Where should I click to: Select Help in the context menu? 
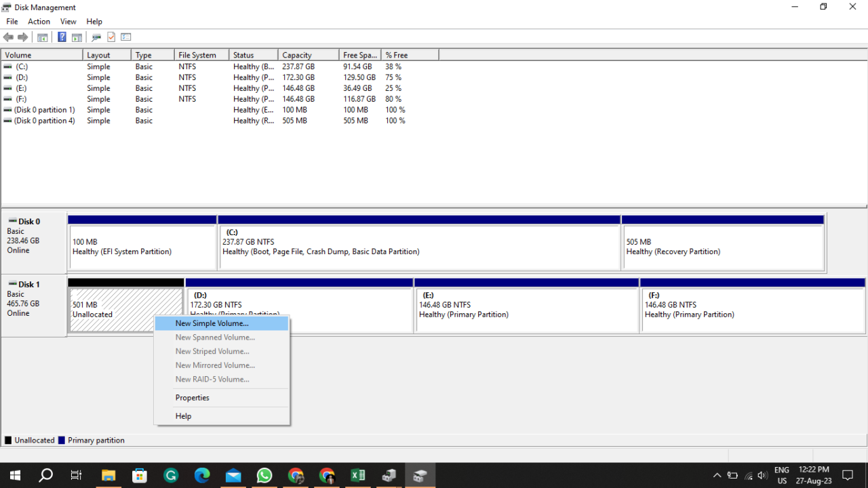pos(183,415)
